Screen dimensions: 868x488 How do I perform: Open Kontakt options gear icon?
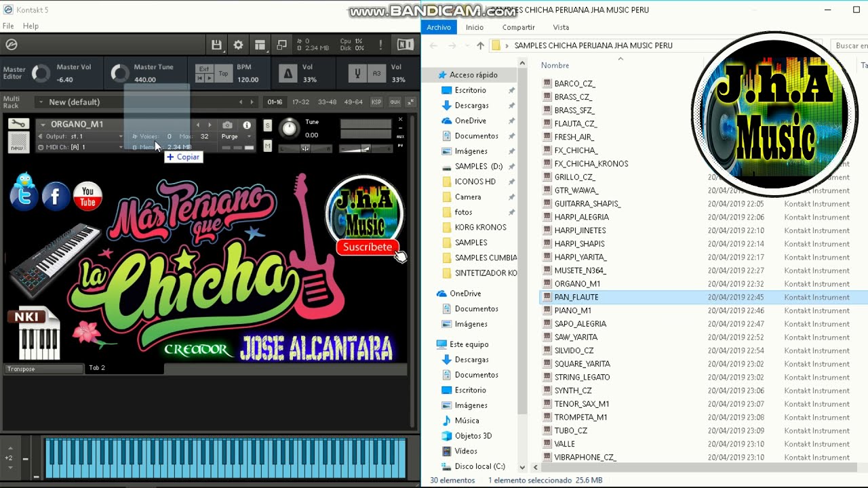click(238, 45)
